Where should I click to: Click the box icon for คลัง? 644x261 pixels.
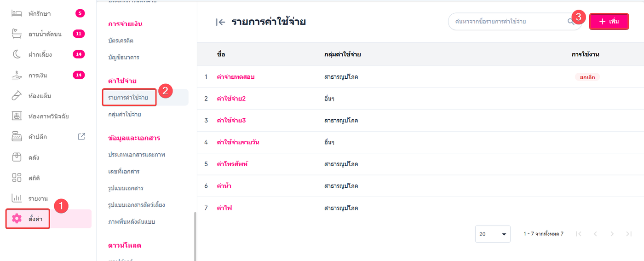pyautogui.click(x=17, y=157)
